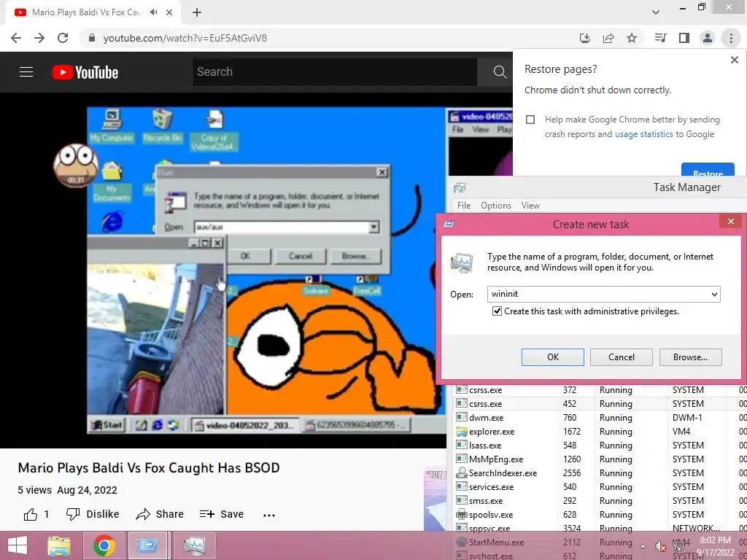Open Chrome three-dot menu
This screenshot has height=560, width=747.
[x=731, y=38]
